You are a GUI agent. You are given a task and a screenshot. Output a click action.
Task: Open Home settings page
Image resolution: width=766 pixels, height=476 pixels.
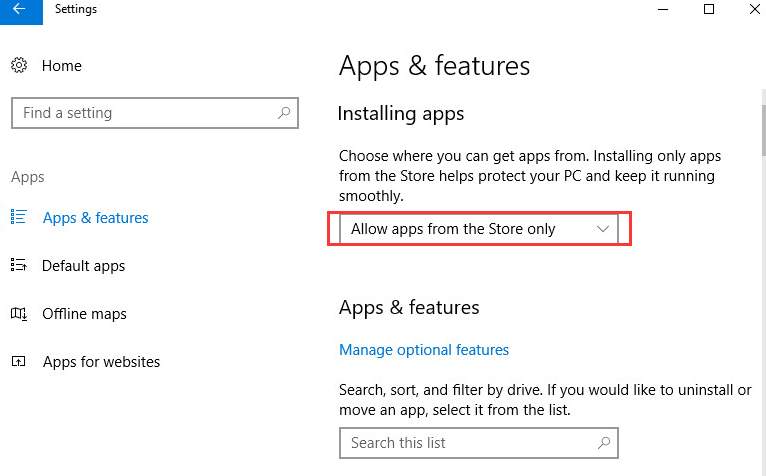pyautogui.click(x=62, y=65)
